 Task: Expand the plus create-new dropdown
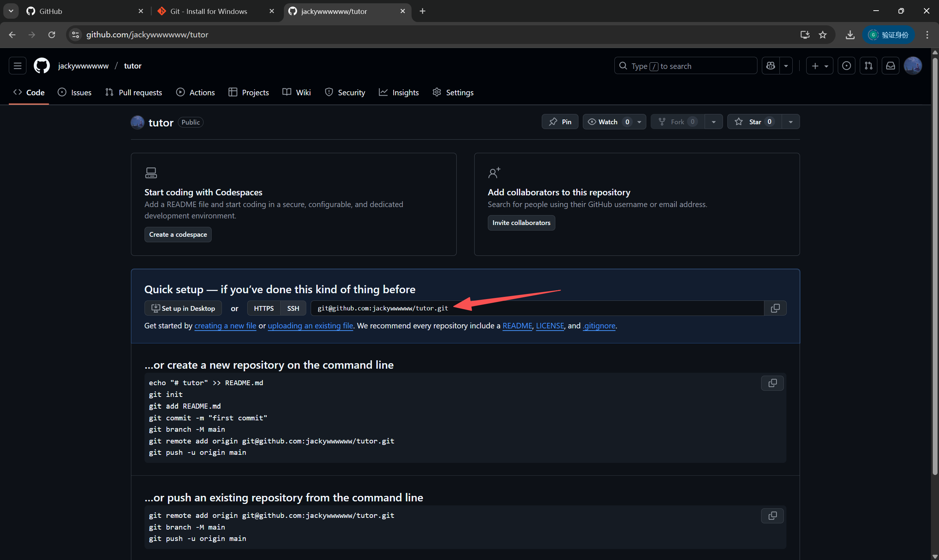[819, 66]
